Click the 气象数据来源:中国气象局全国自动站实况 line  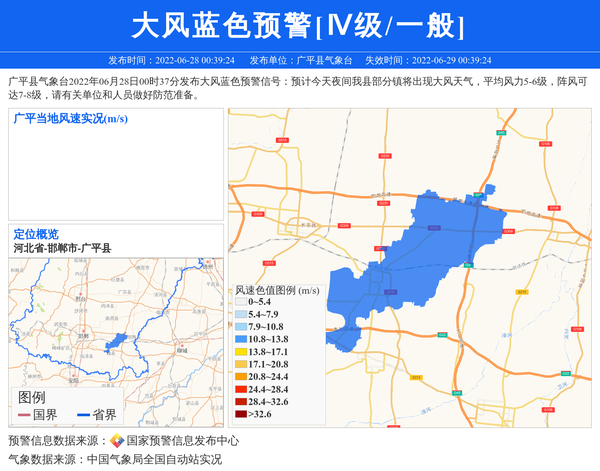[115, 459]
